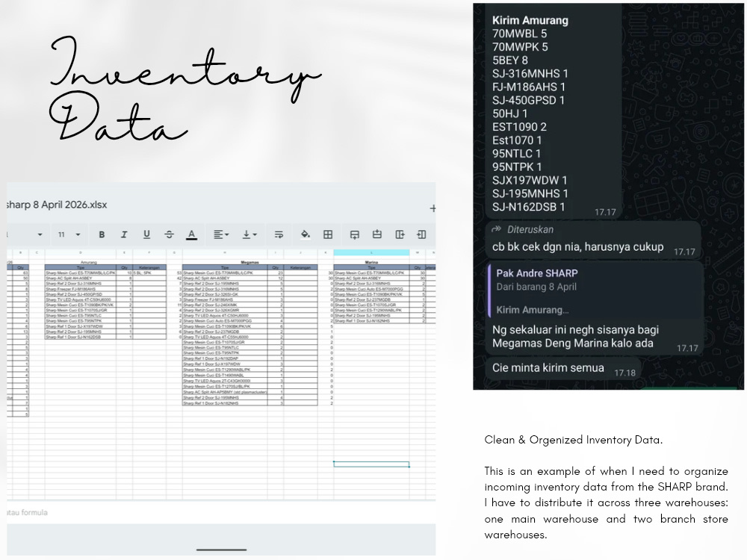Click the chat line EST1090 2

pyautogui.click(x=519, y=127)
